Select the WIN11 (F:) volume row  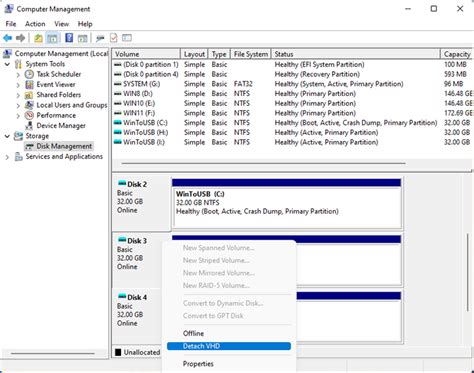[x=292, y=113]
